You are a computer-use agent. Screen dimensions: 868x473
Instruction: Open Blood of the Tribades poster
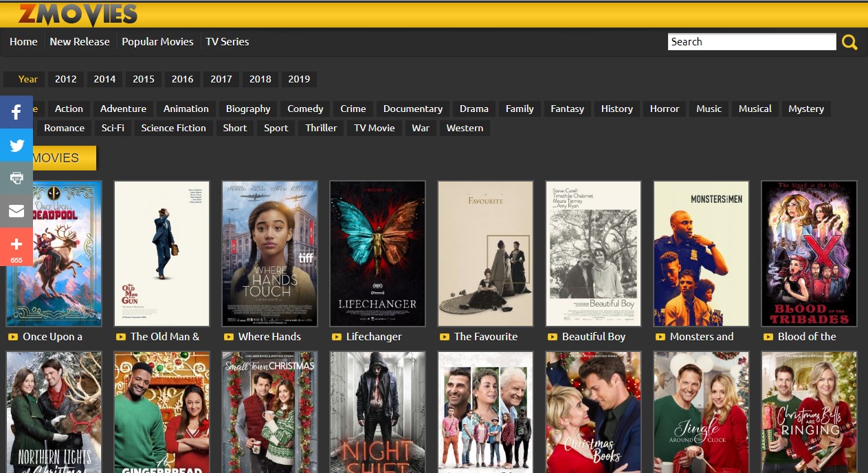809,254
